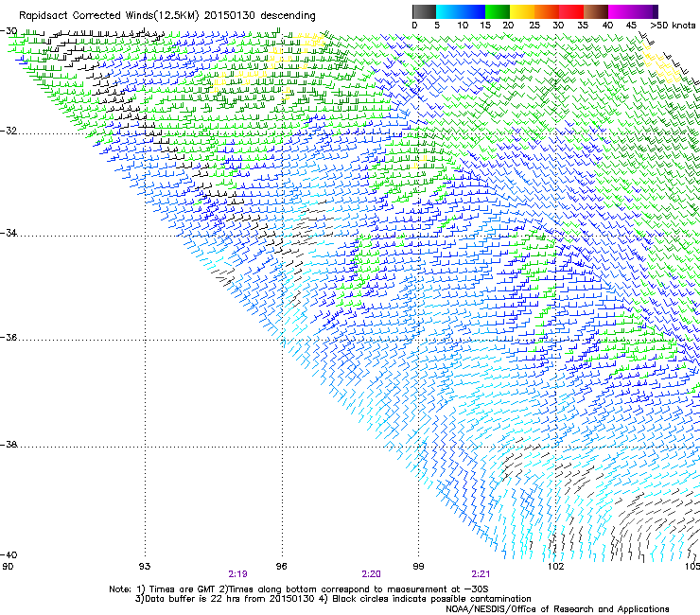The width and height of the screenshot is (700, 615).
Task: Click the red 30-35 knots color swatch
Action: [x=571, y=11]
